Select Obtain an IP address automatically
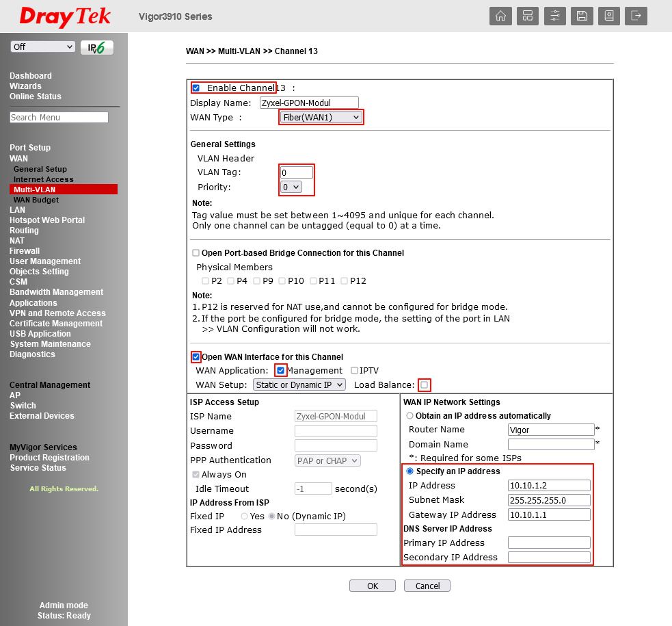Image resolution: width=672 pixels, height=626 pixels. (x=409, y=415)
